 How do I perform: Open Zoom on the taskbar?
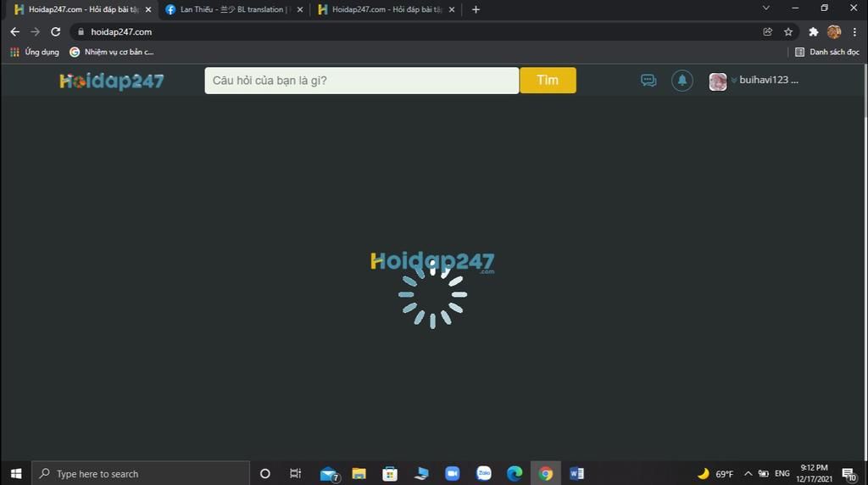(x=453, y=473)
